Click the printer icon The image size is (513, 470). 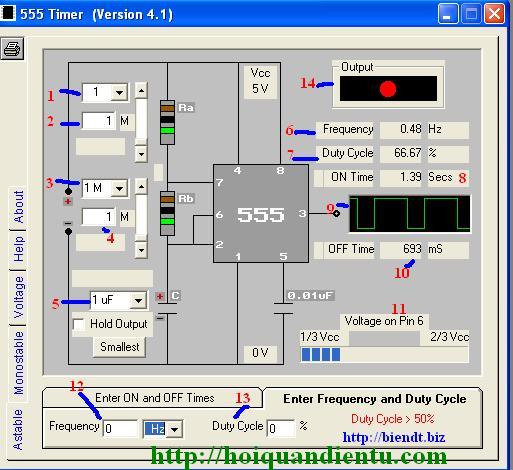pyautogui.click(x=12, y=49)
